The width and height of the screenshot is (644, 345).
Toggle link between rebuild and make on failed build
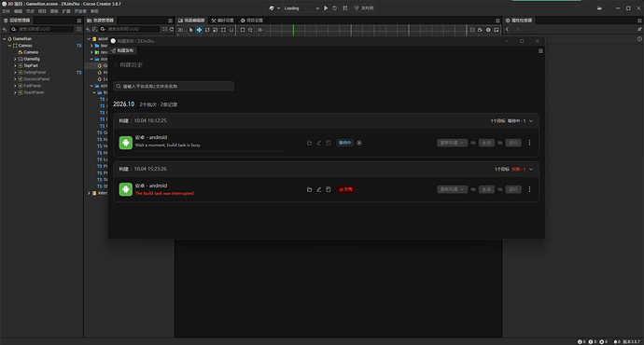473,189
